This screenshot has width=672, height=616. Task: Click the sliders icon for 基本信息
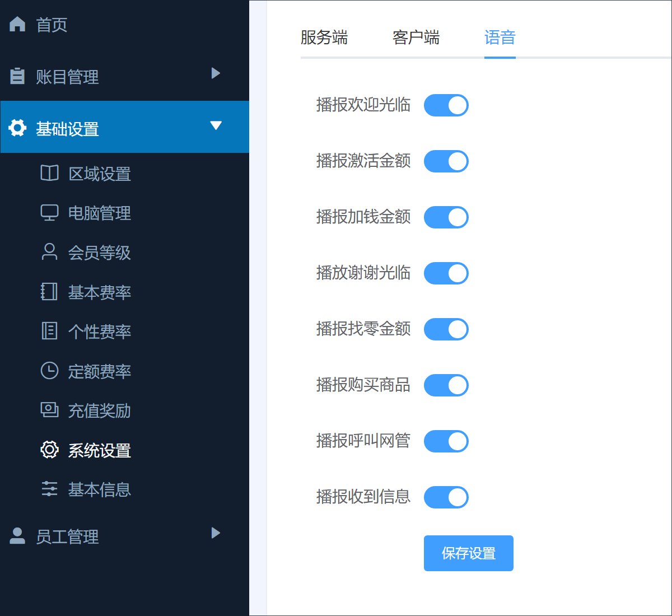click(x=49, y=489)
